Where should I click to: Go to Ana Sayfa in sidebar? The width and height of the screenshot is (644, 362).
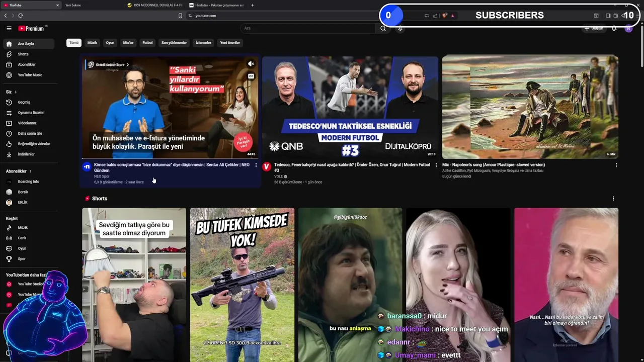tap(29, 44)
